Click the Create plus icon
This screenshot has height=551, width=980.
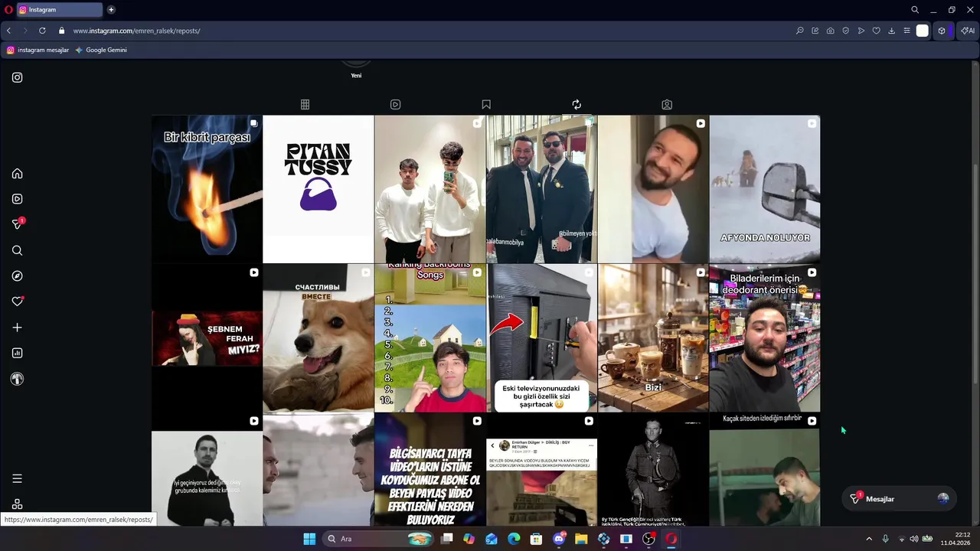17,328
